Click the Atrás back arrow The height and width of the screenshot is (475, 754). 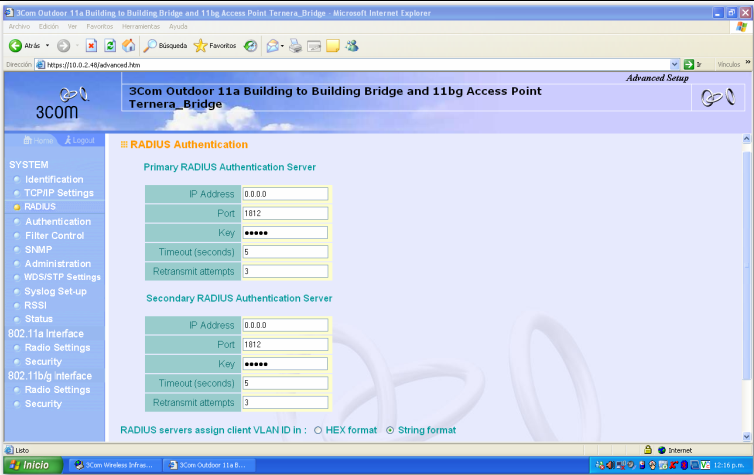pos(25,45)
